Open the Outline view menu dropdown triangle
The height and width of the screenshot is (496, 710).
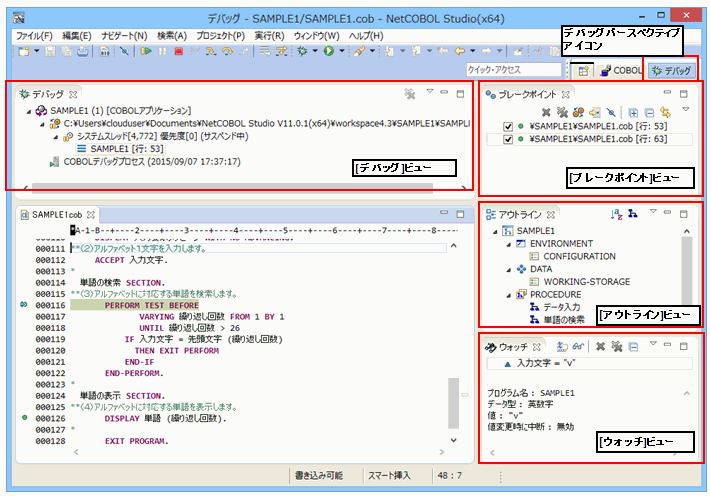pyautogui.click(x=653, y=211)
